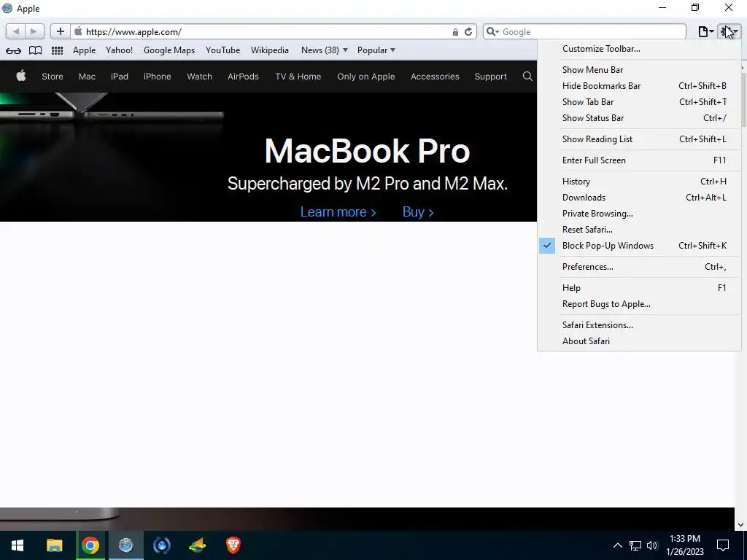Open Downloads from the settings menu
This screenshot has width=747, height=560.
tap(639, 198)
